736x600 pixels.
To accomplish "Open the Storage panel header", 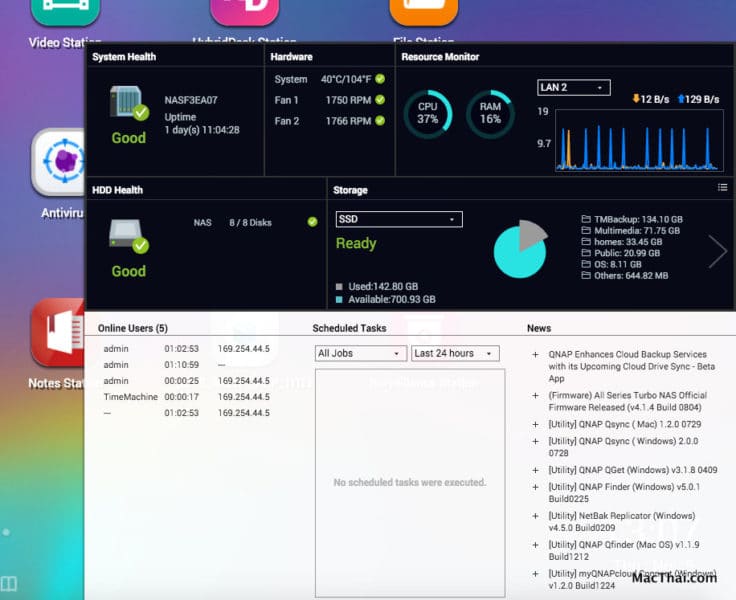I will tap(350, 190).
